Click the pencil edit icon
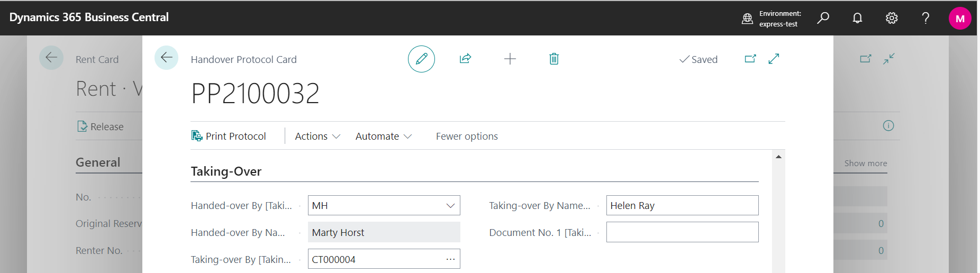 pyautogui.click(x=421, y=59)
